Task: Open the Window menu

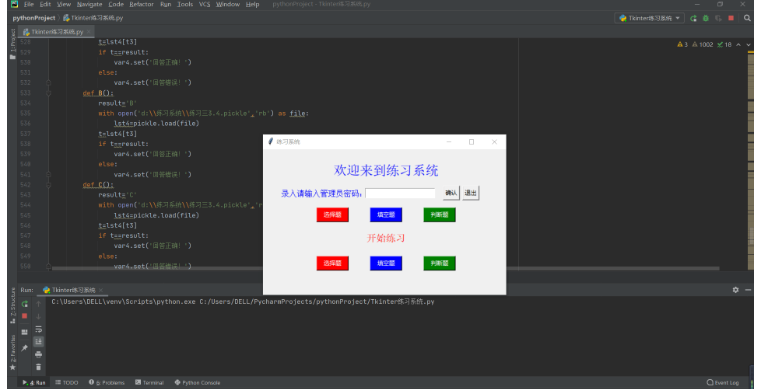Action: click(x=228, y=4)
